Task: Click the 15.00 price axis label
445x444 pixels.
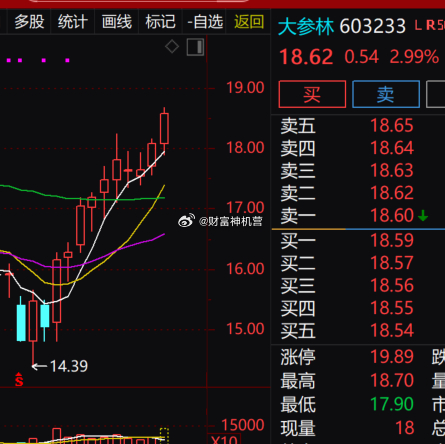Action: click(245, 329)
